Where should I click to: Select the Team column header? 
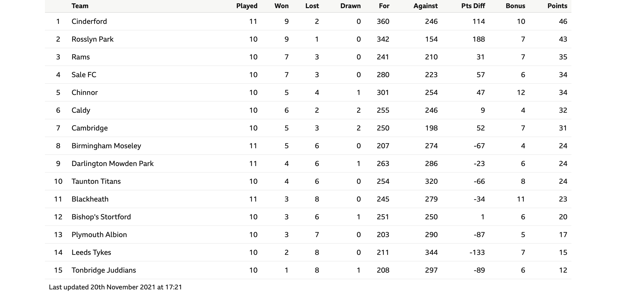point(80,6)
